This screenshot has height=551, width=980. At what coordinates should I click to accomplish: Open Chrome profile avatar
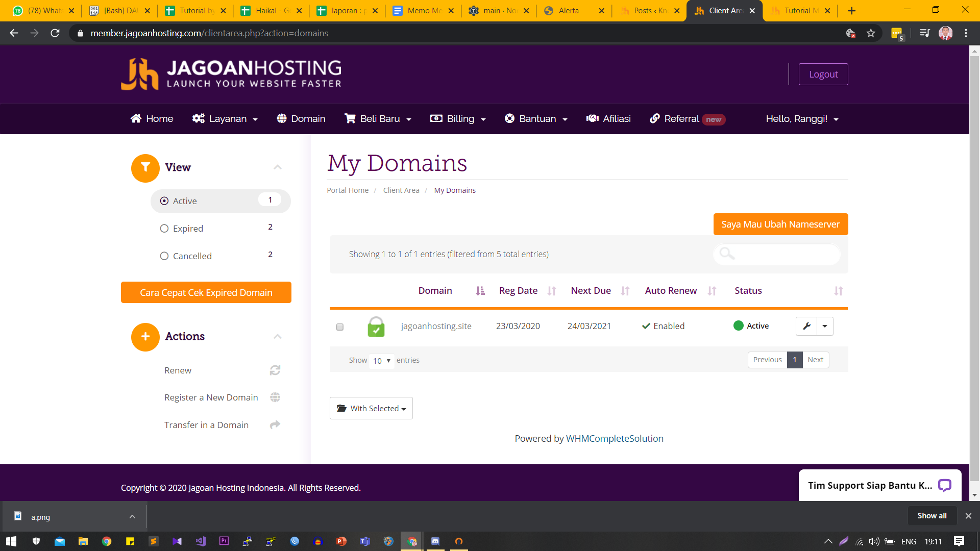(x=945, y=33)
